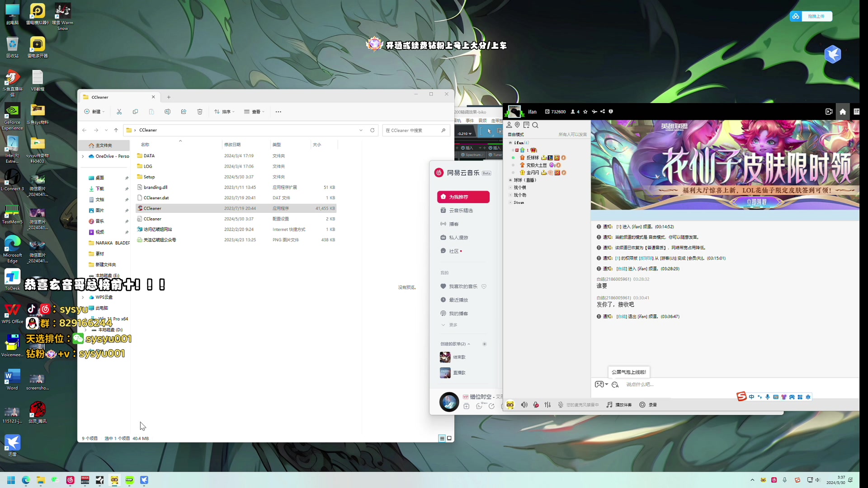The width and height of the screenshot is (868, 488).
Task: Select 玩个棋 channel in YY tree
Action: (520, 188)
